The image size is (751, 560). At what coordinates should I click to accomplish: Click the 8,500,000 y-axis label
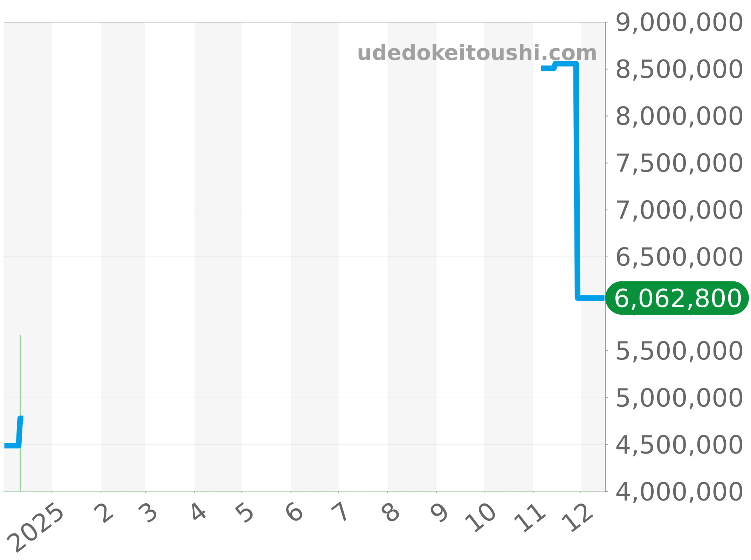pyautogui.click(x=679, y=69)
